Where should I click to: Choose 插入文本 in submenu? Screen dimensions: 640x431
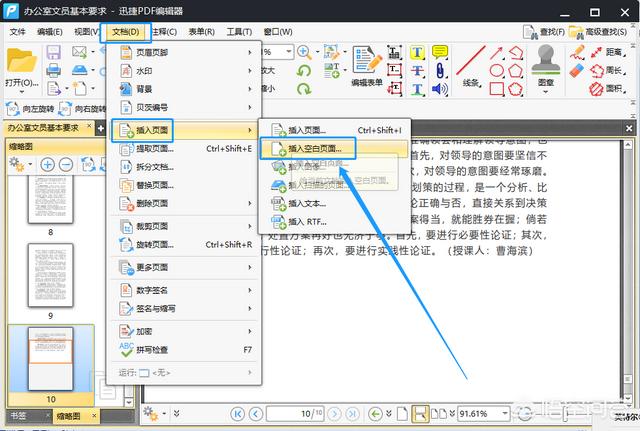[x=334, y=203]
